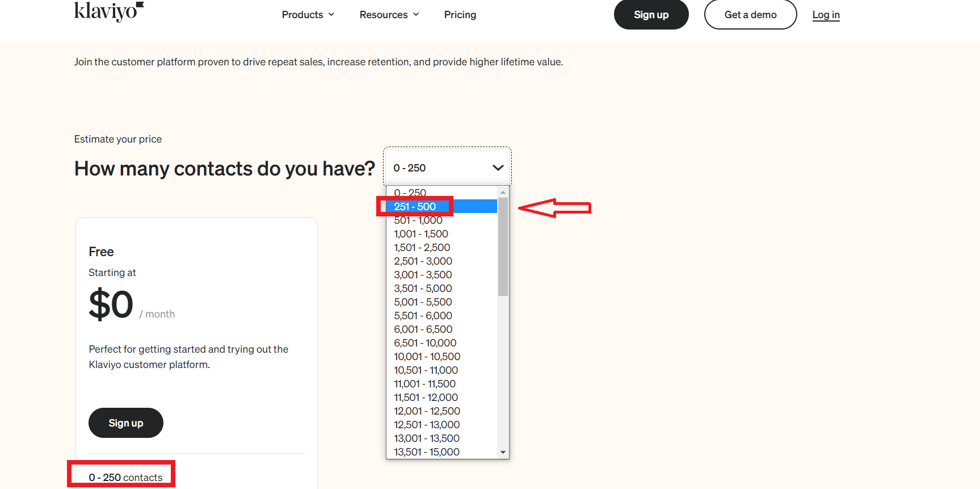Choose the 6,001 - 6,500 range
This screenshot has width=980, height=489.
pos(441,329)
